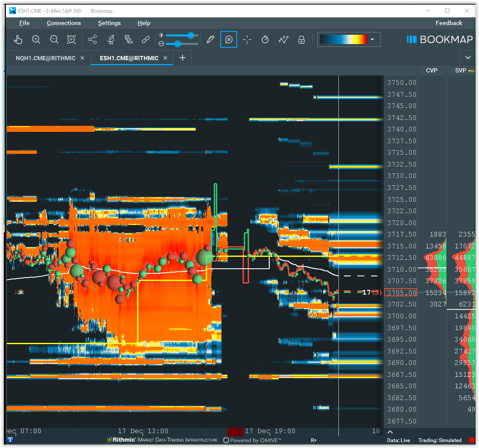Screen dimensions: 479x448
Task: Adjust the lower contrast slider
Action: (x=177, y=44)
